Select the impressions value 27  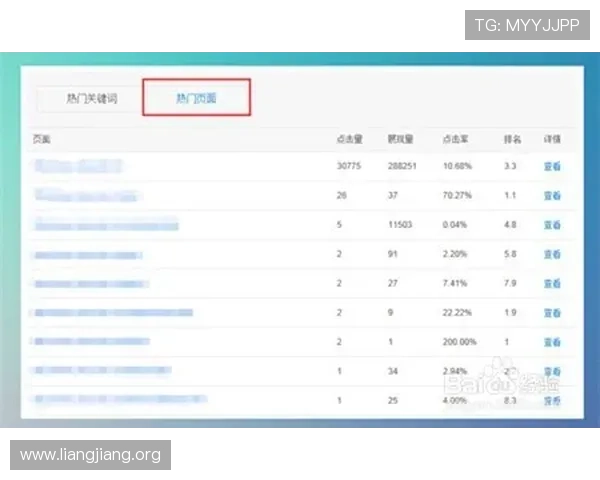(x=393, y=283)
